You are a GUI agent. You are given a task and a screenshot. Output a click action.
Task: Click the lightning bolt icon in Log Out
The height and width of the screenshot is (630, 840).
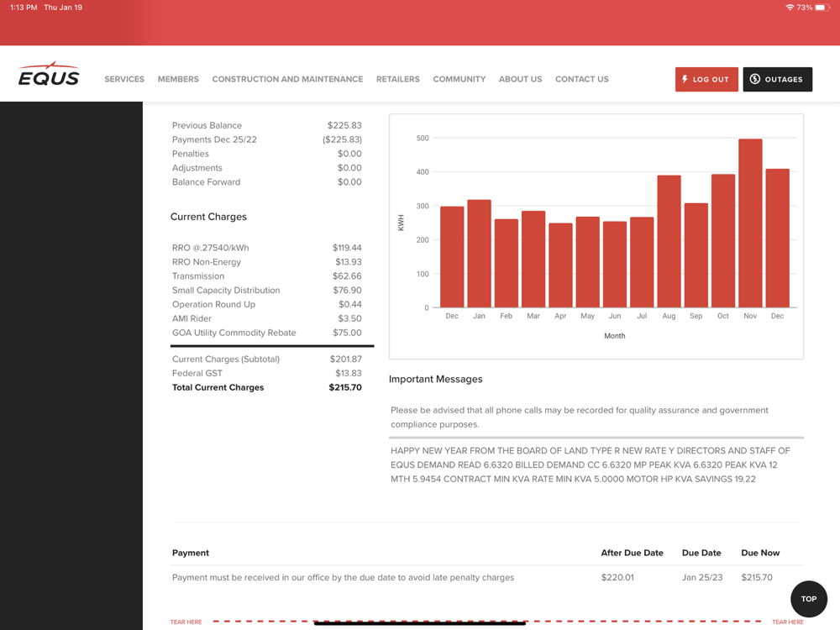pyautogui.click(x=685, y=79)
